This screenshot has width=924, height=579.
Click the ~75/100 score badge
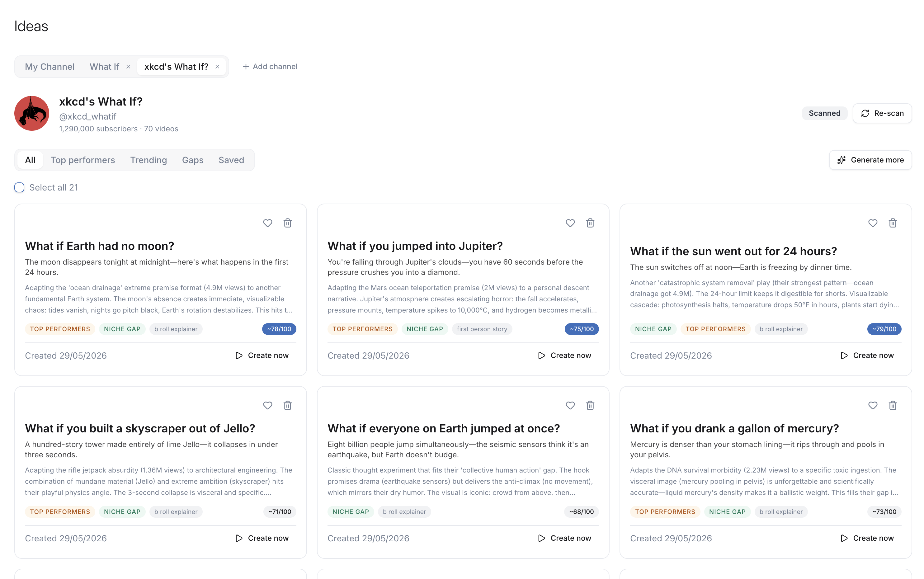click(x=582, y=329)
